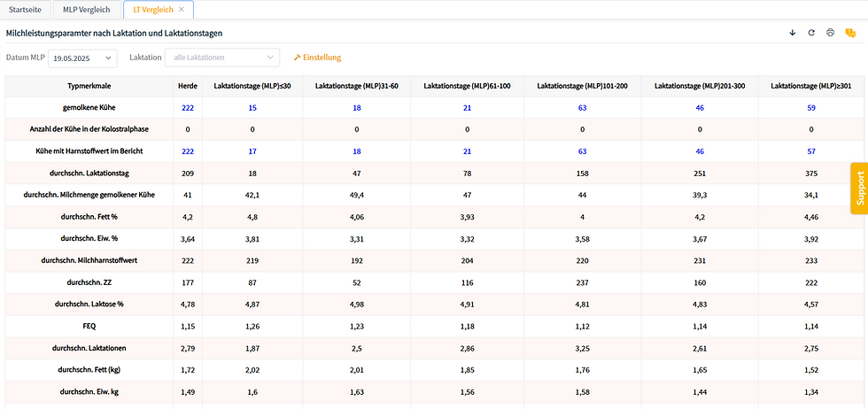The image size is (868, 409).
Task: Click Laktationstage (MLP)≥301 column header
Action: (811, 86)
